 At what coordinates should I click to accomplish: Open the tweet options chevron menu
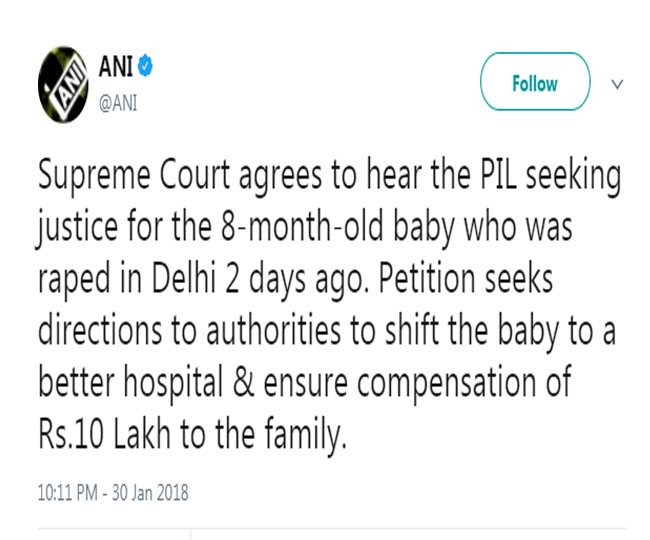pos(617,84)
